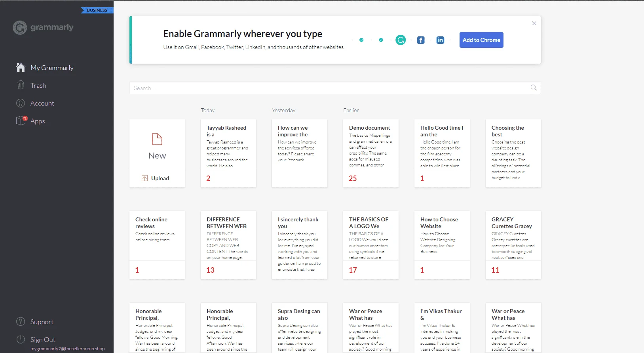Viewport: 644px width, 353px height.
Task: Click the search magnifier icon
Action: [x=534, y=88]
